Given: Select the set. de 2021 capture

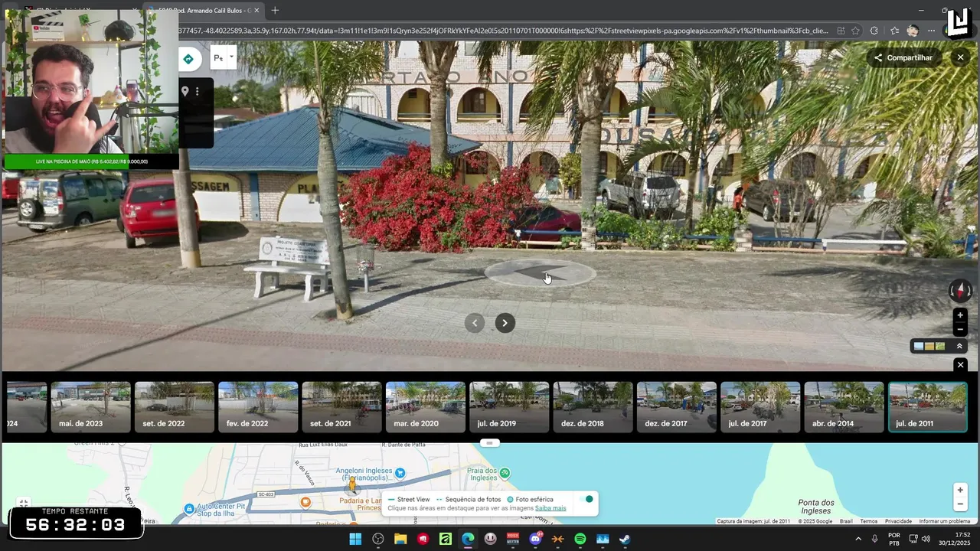Looking at the screenshot, I should click(341, 407).
